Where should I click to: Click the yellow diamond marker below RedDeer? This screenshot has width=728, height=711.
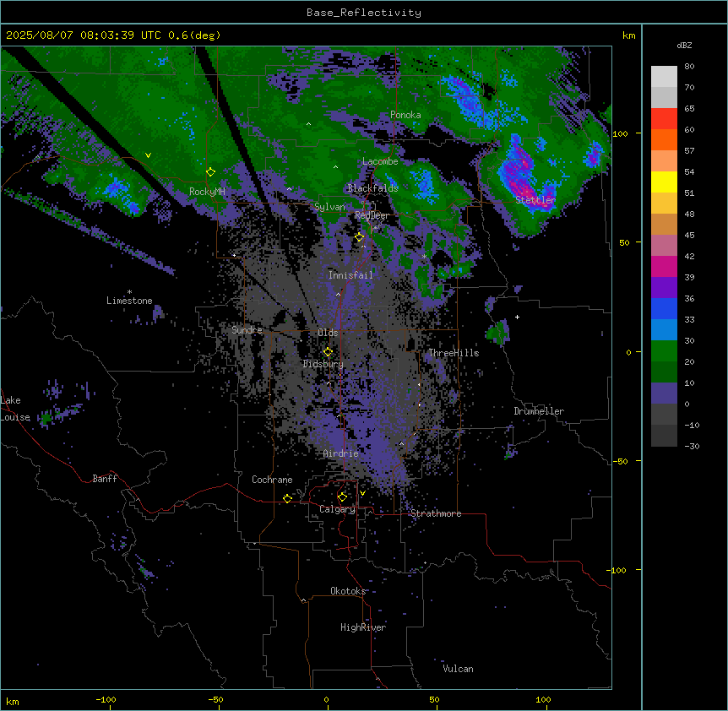coord(359,236)
